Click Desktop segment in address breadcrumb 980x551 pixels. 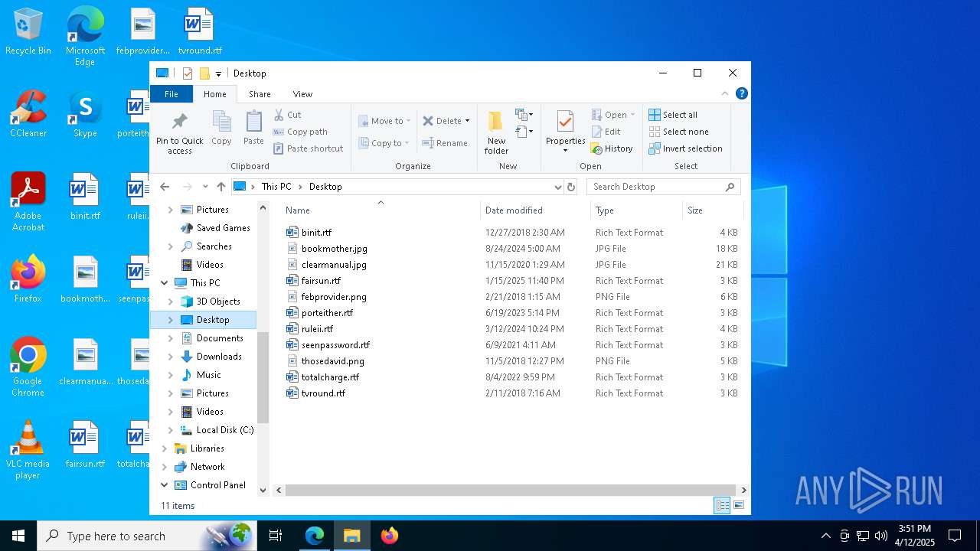pyautogui.click(x=325, y=187)
